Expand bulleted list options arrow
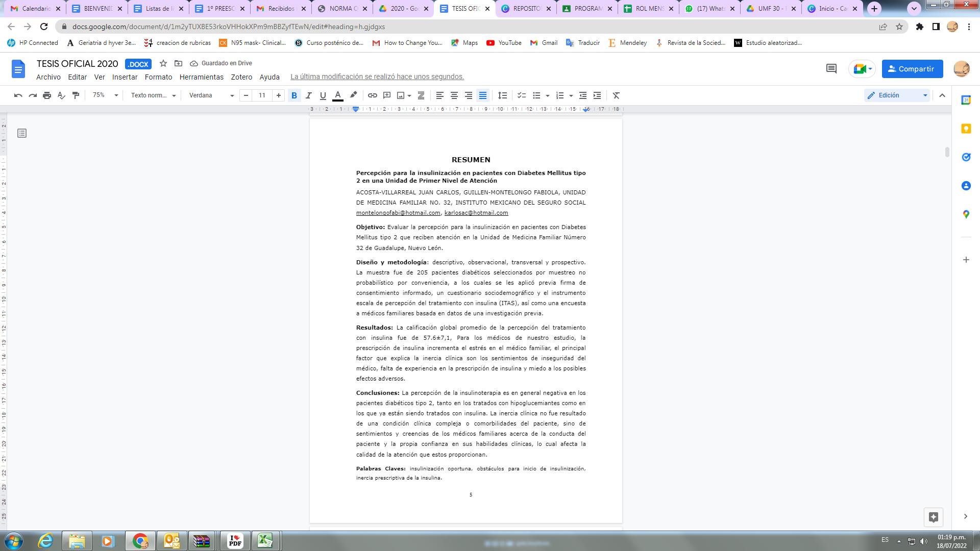Image resolution: width=980 pixels, height=551 pixels. point(547,95)
